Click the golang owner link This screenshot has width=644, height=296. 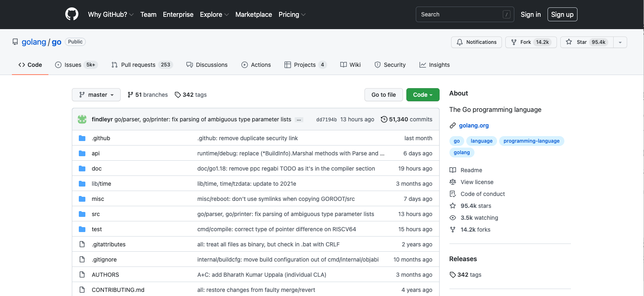(34, 42)
